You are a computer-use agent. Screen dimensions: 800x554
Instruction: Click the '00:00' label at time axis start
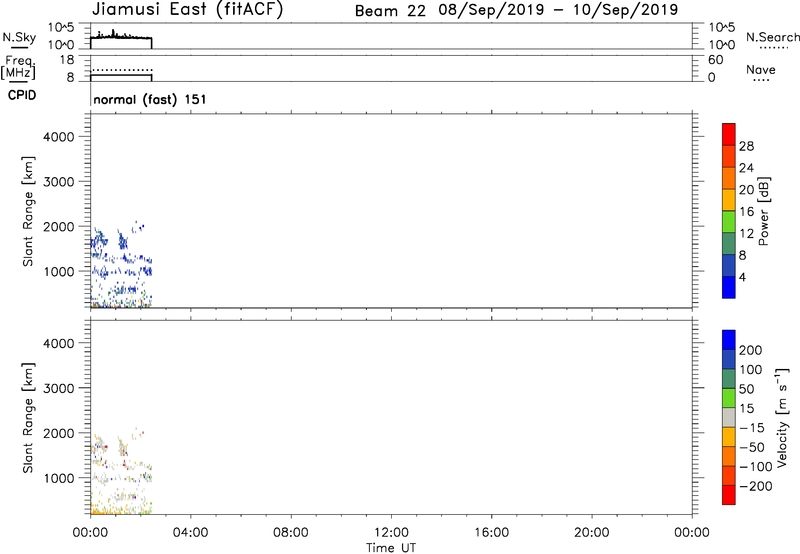click(x=90, y=533)
